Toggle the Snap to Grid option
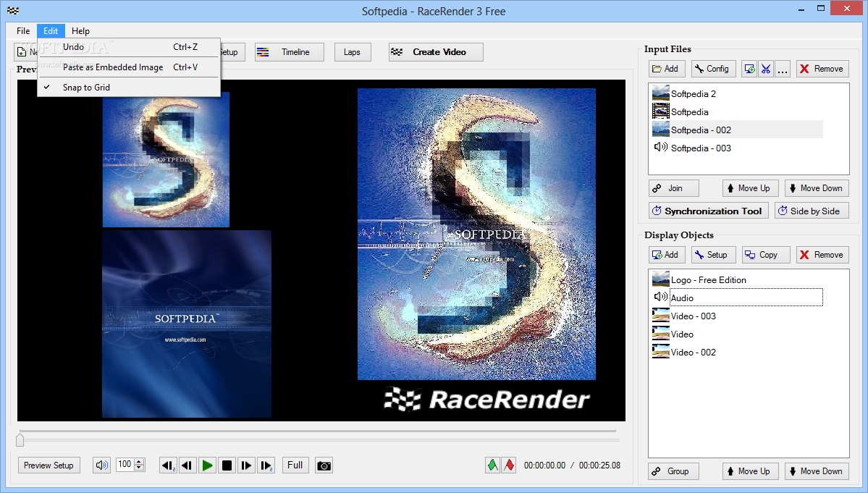This screenshot has width=868, height=493. (128, 88)
